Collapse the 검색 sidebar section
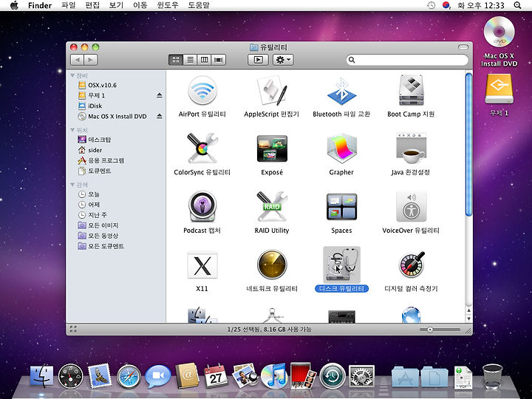This screenshot has height=399, width=532. click(72, 185)
